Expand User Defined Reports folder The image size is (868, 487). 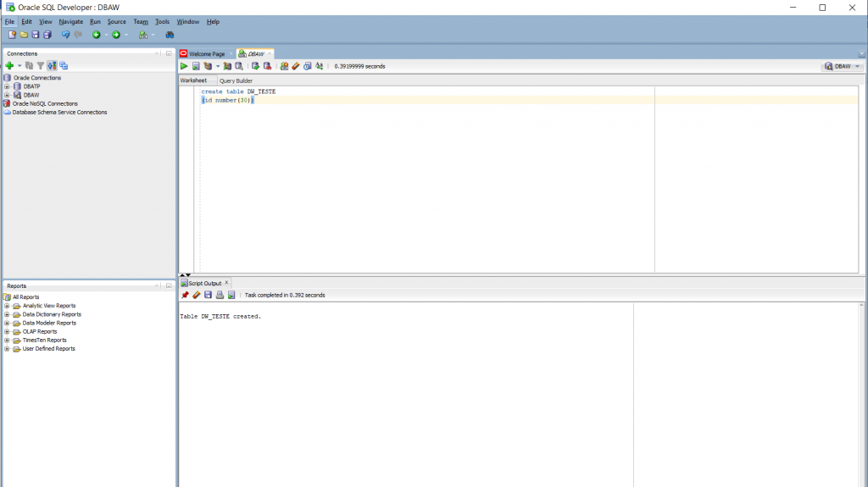tap(7, 349)
